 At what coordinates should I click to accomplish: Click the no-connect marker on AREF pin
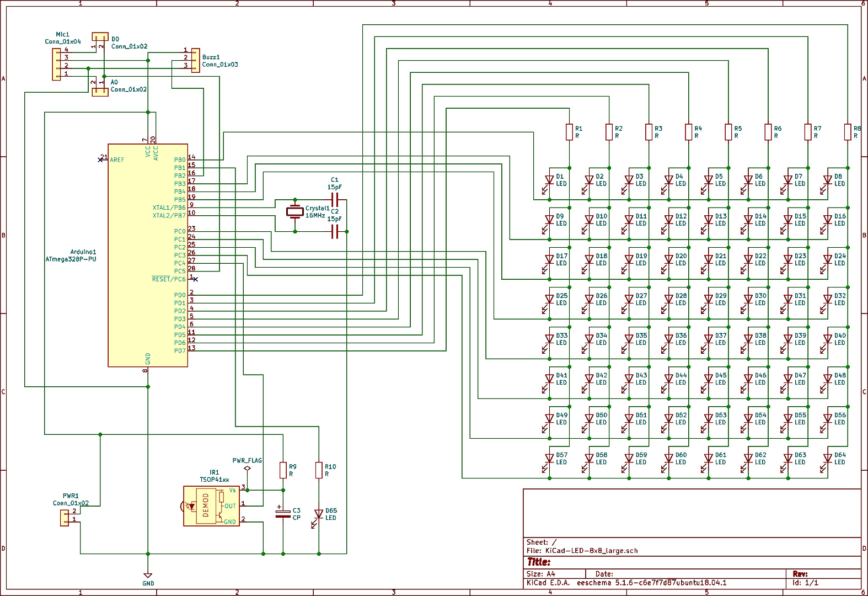pos(100,160)
